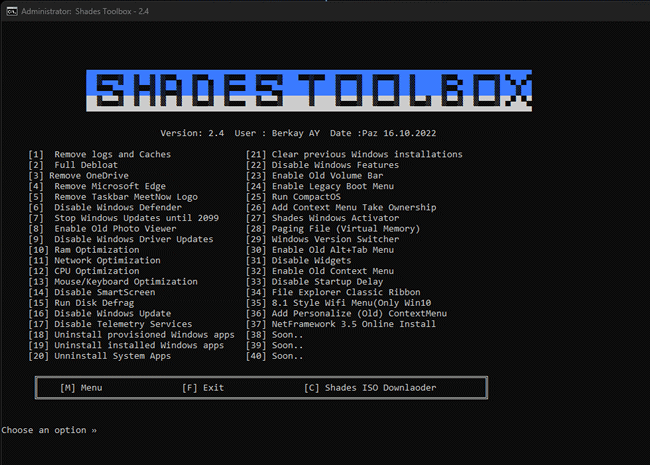The height and width of the screenshot is (465, 650).
Task: Open the [C] Shades ISO Downloader
Action: coord(370,387)
